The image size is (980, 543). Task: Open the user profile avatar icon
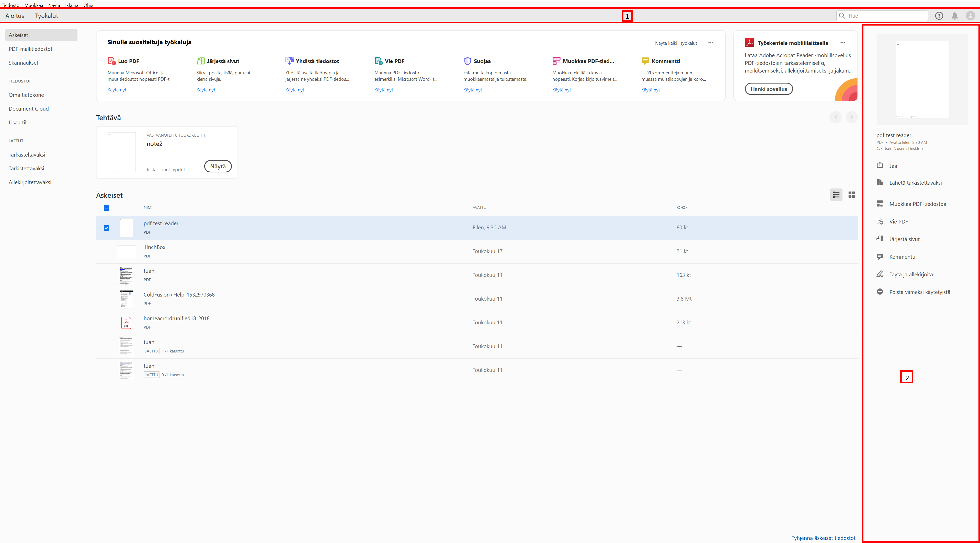970,16
